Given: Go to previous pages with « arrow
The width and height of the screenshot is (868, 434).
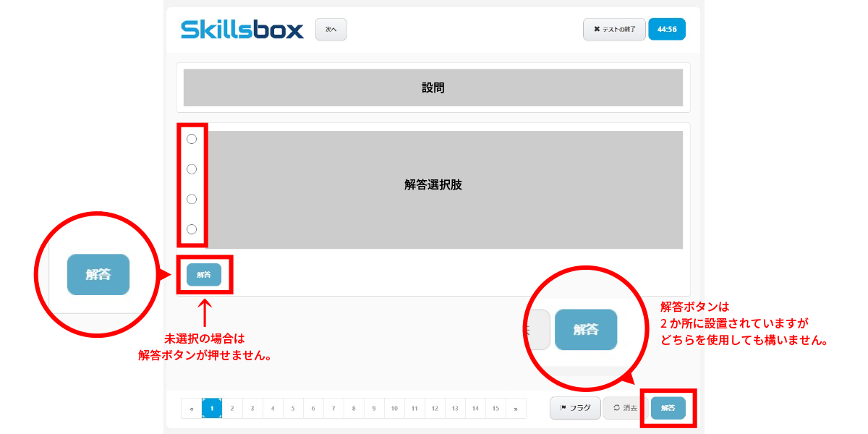Looking at the screenshot, I should (192, 408).
